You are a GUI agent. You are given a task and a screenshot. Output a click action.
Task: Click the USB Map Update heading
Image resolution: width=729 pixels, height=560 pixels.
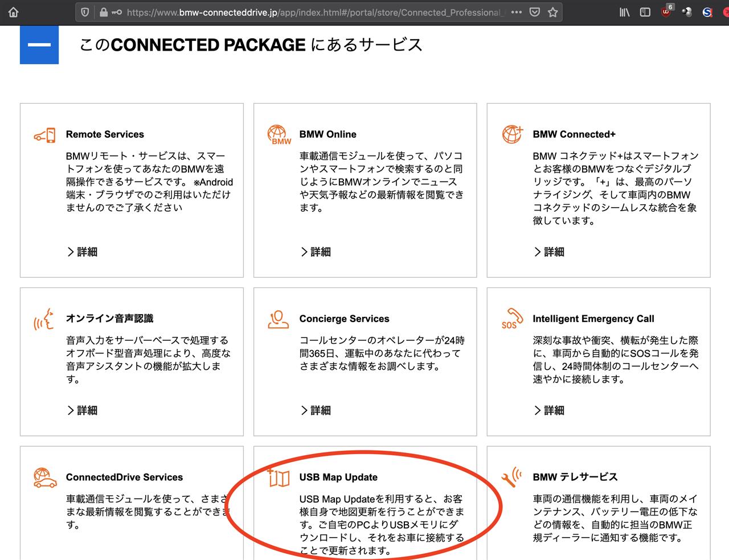pos(338,477)
